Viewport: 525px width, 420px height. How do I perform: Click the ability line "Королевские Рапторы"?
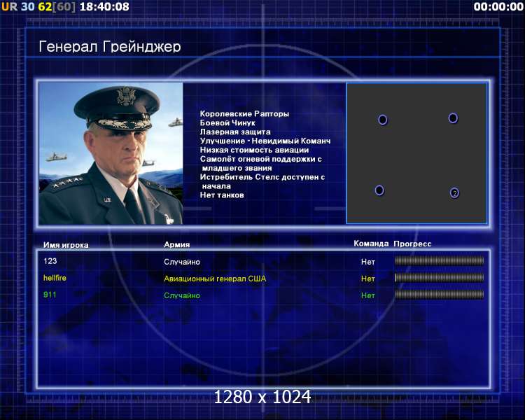tap(244, 114)
